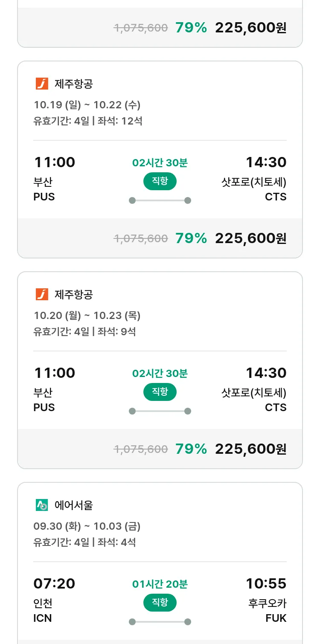Click 제주항공 name on 10.20 flight
The height and width of the screenshot is (644, 320).
coord(74,295)
